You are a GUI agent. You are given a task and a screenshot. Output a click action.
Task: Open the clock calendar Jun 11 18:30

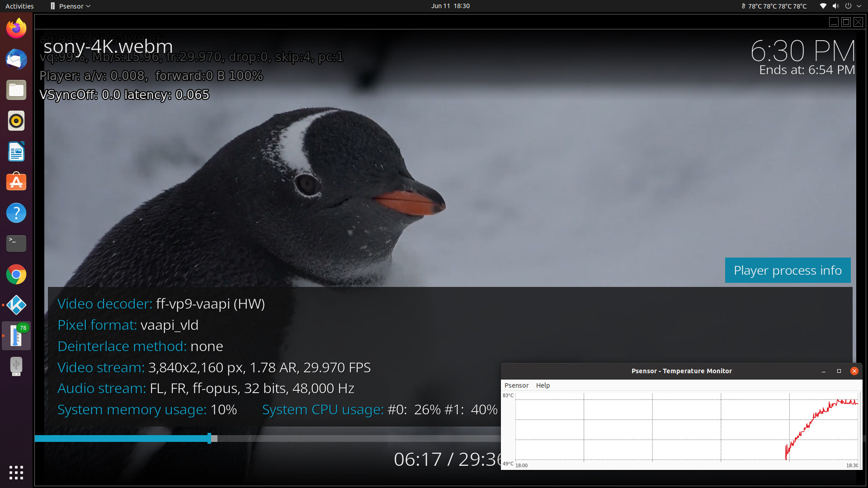coord(450,6)
